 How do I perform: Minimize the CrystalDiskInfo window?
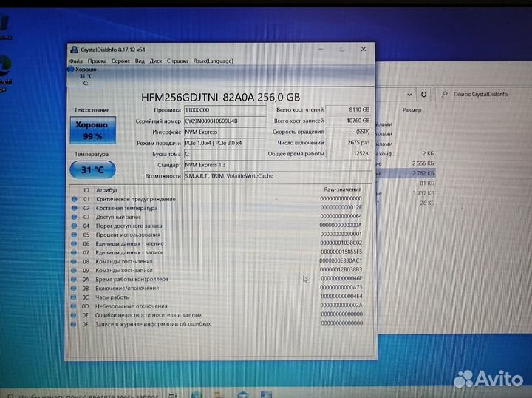(x=321, y=50)
